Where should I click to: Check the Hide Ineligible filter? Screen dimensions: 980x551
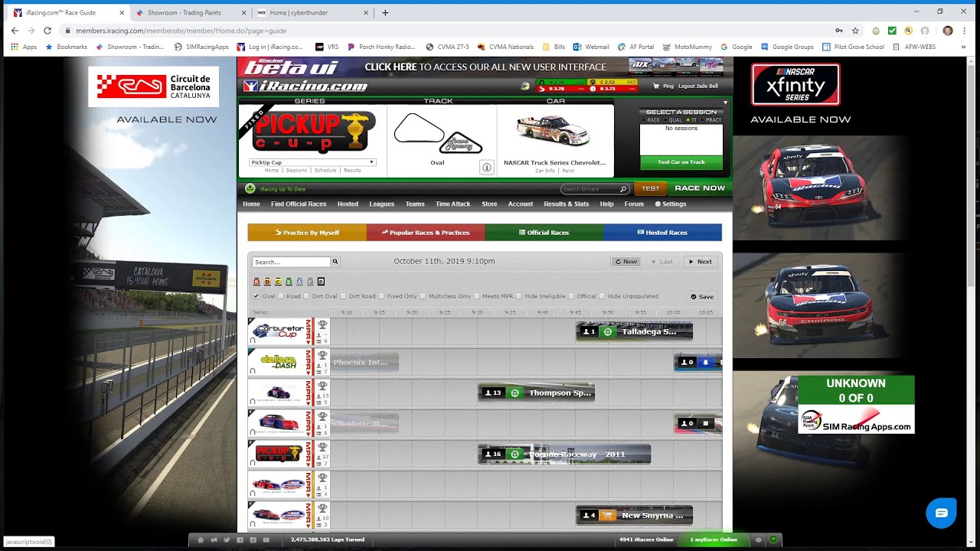[519, 296]
